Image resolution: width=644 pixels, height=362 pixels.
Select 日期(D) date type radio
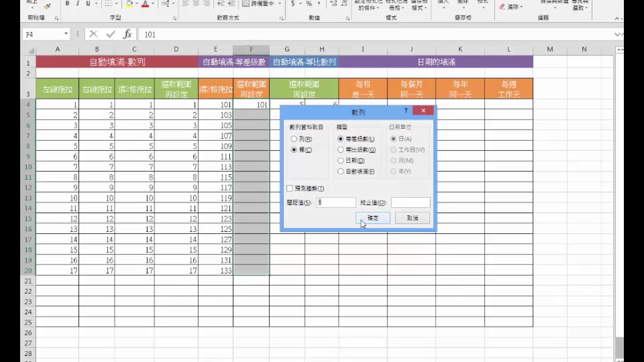coord(341,160)
